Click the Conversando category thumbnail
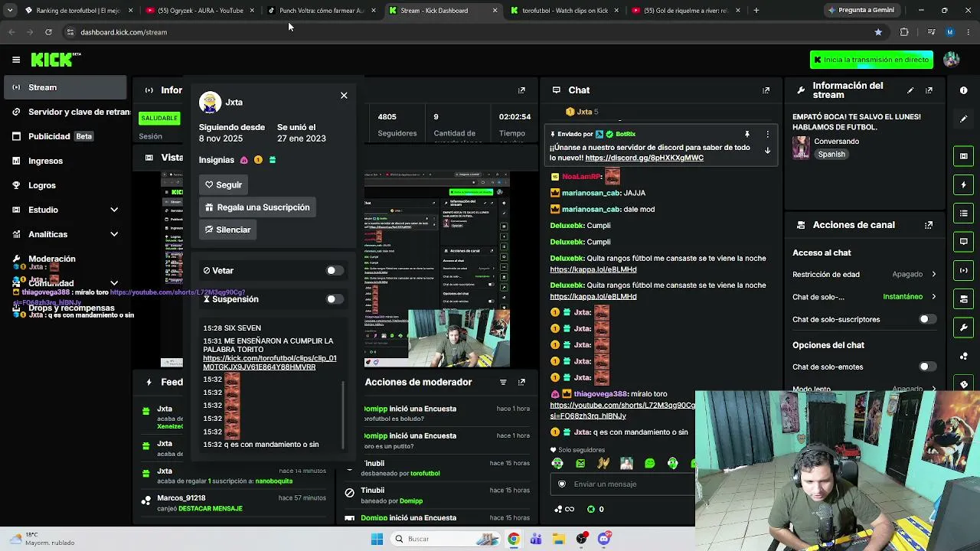The width and height of the screenshot is (980, 551). point(801,148)
